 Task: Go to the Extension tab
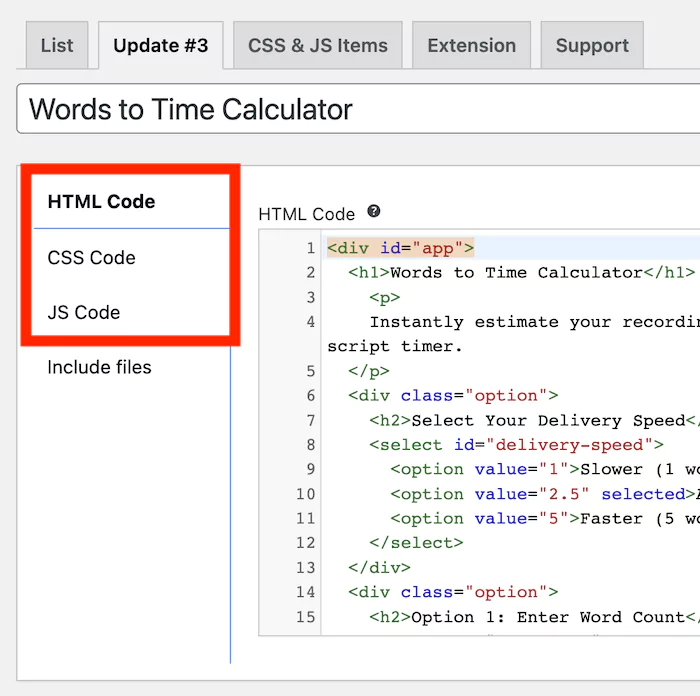(x=471, y=46)
